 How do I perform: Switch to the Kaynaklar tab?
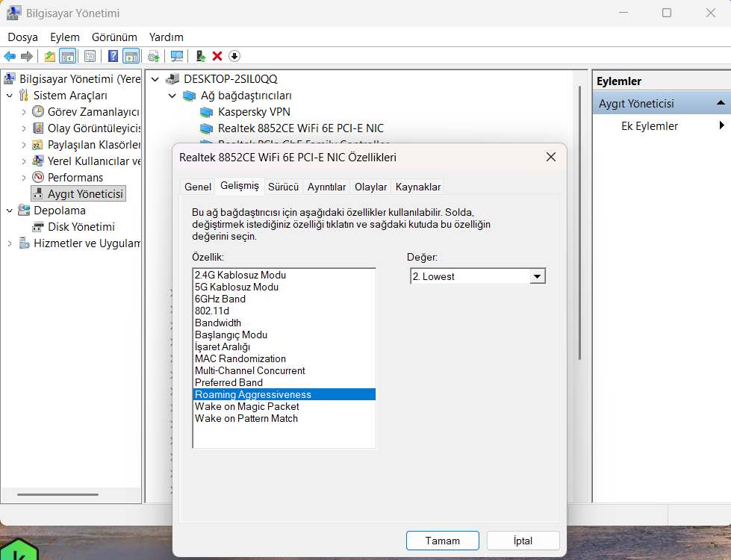tap(417, 187)
